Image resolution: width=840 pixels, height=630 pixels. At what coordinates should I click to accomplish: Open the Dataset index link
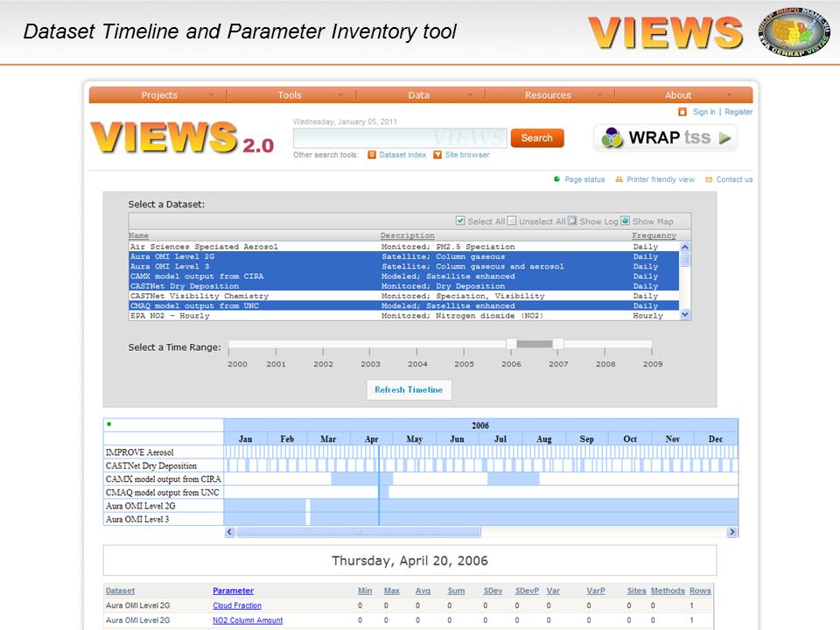click(402, 155)
